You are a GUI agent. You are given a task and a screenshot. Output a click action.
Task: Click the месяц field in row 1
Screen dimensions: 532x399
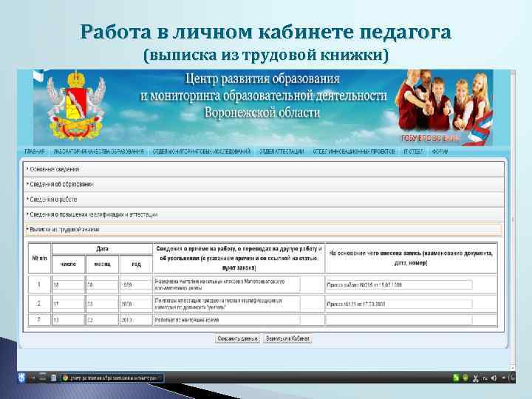pos(102,284)
